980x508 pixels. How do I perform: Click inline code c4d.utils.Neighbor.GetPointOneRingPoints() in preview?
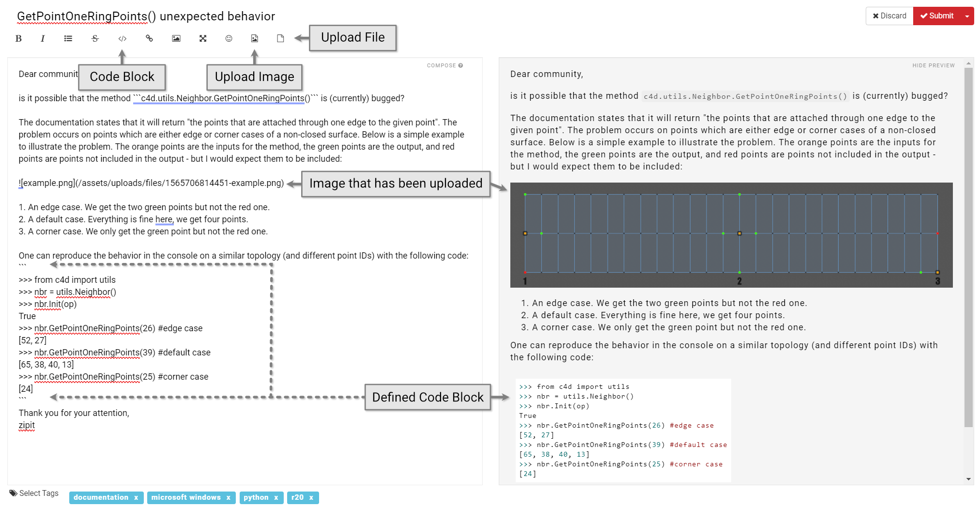[745, 96]
